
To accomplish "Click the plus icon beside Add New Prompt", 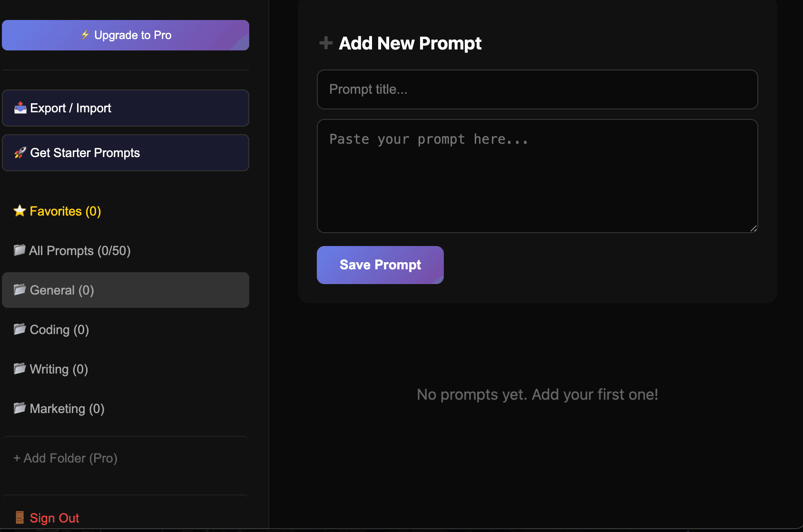I will coord(325,43).
